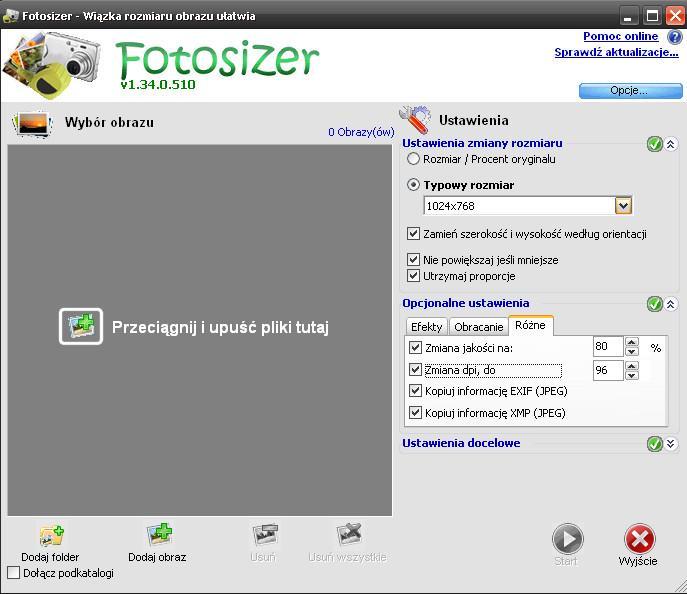Exit via the red Wyjście icon
The image size is (687, 594).
pyautogui.click(x=640, y=539)
